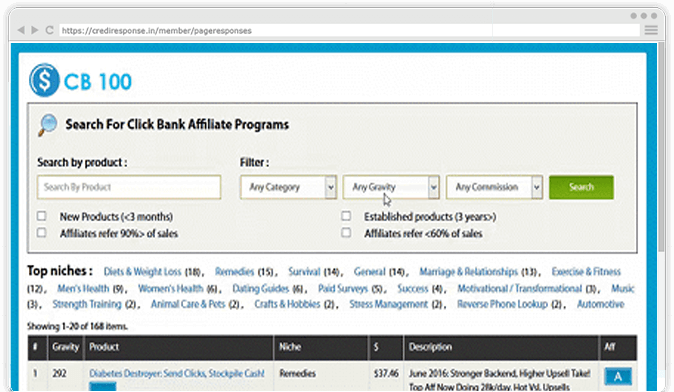Screen dimensions: 674x392
Task: Open Diets & Weight Loss niche
Action: [142, 272]
